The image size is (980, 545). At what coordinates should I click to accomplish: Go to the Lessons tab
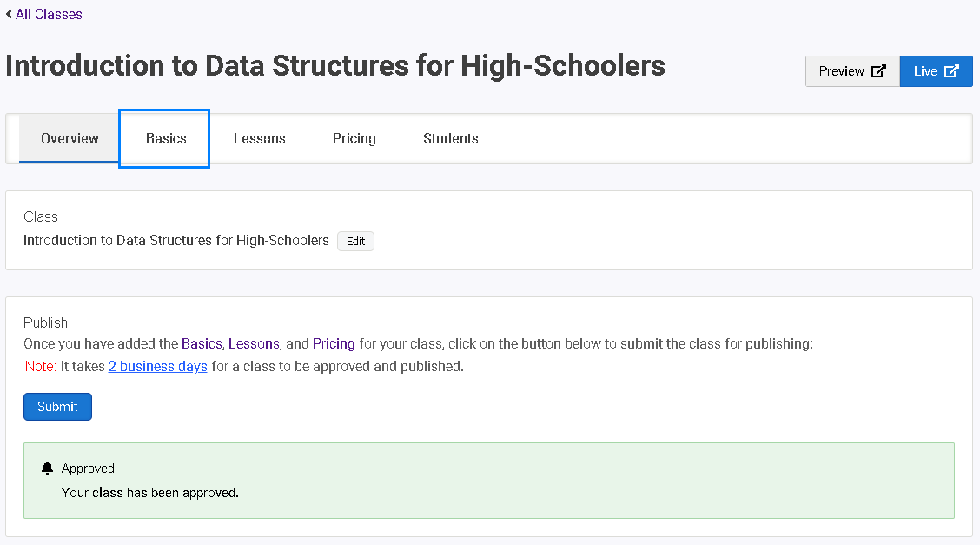coord(260,139)
